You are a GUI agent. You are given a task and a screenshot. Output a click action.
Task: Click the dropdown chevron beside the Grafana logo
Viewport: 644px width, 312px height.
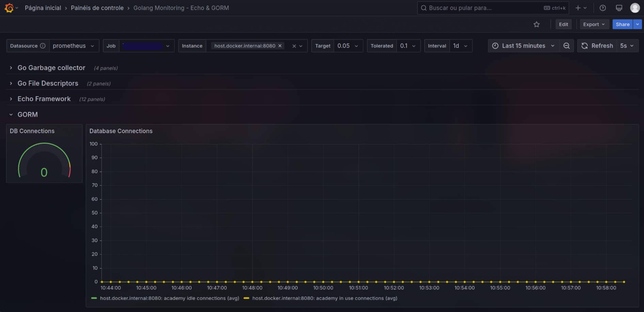tap(17, 8)
